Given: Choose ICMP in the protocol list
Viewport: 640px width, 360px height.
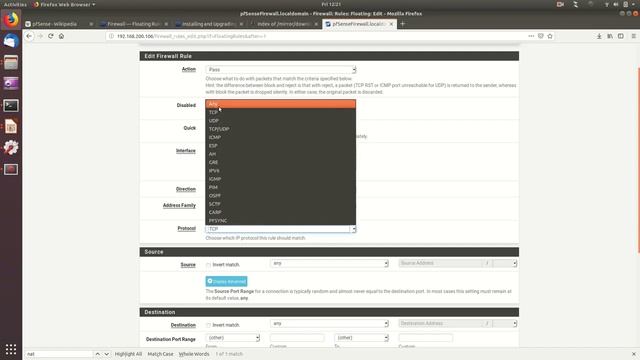Looking at the screenshot, I should (280, 138).
